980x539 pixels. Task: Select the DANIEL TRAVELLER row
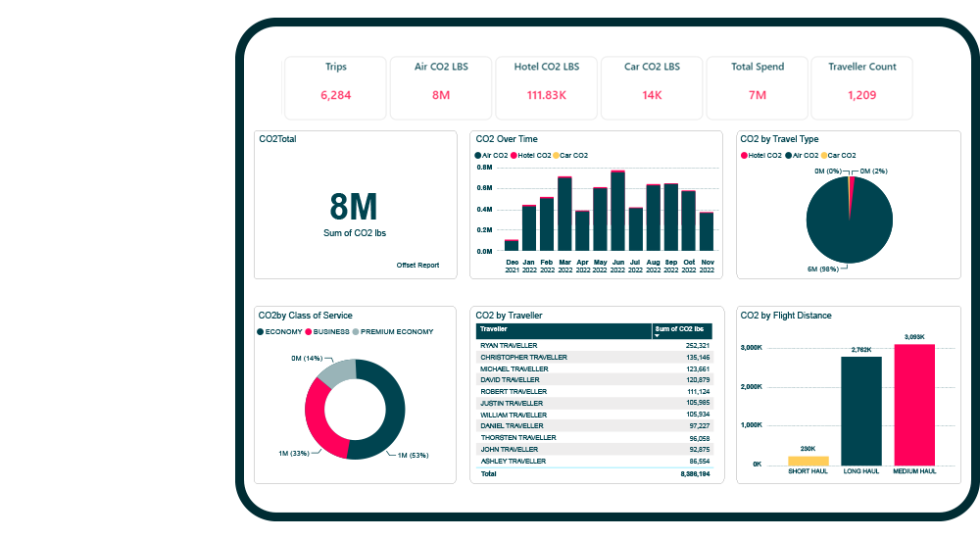594,426
